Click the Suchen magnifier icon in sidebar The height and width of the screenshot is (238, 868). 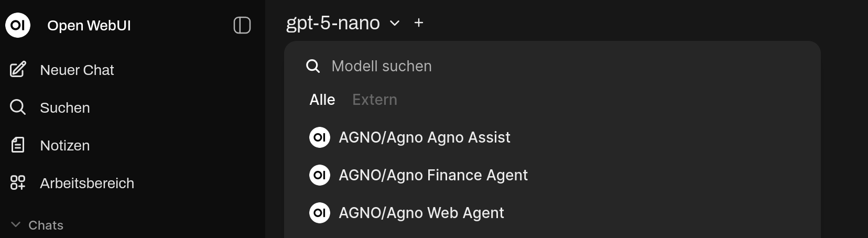point(18,107)
